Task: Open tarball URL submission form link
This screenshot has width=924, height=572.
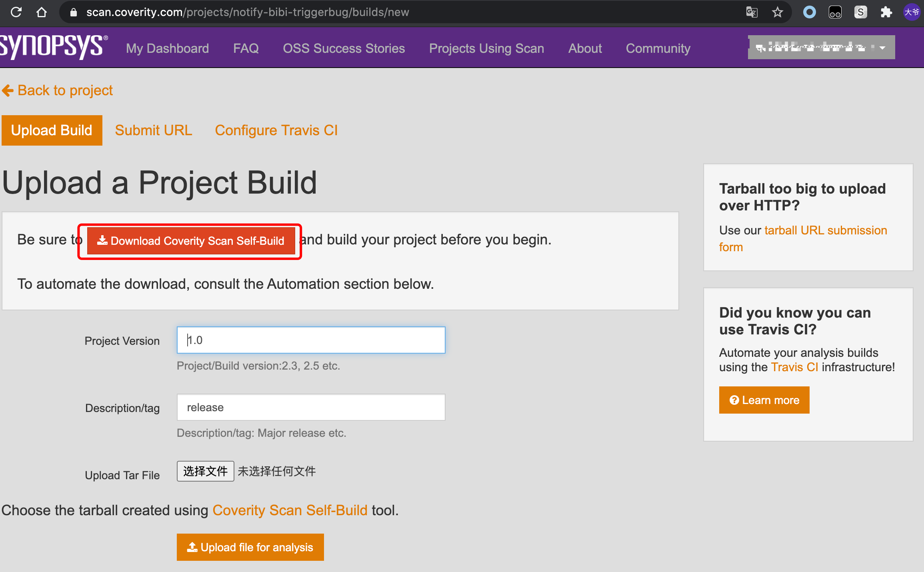Action: click(803, 238)
